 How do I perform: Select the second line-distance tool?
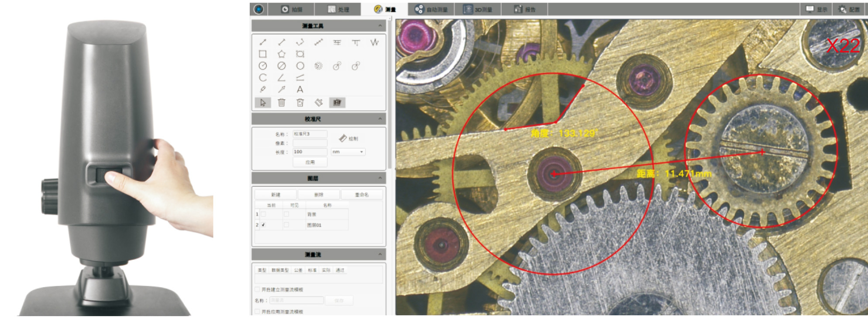(282, 42)
